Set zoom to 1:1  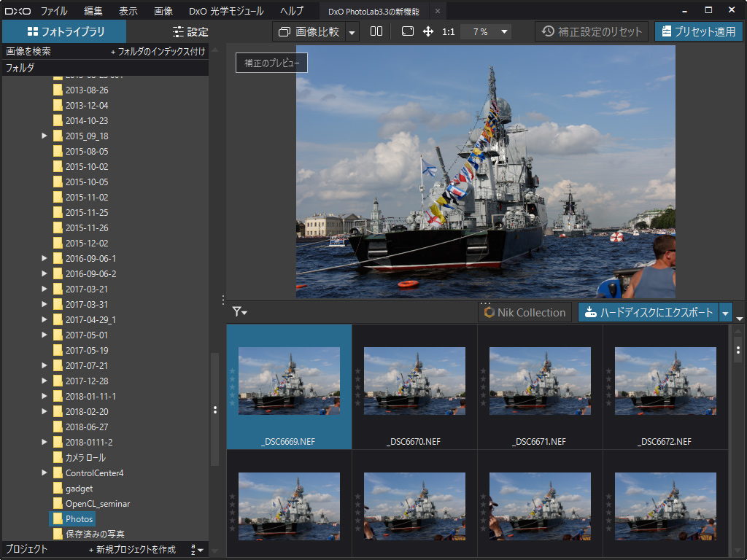click(x=448, y=32)
